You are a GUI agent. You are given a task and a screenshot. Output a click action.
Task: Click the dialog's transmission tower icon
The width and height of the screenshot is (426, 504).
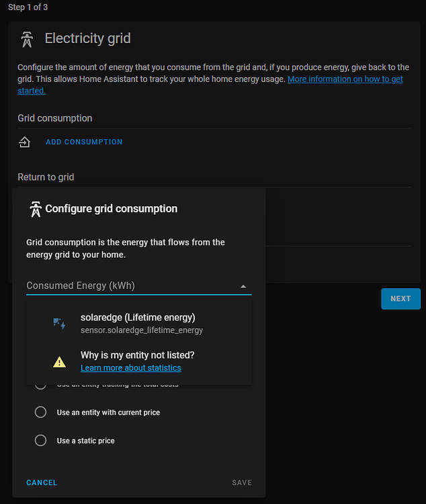pos(36,209)
